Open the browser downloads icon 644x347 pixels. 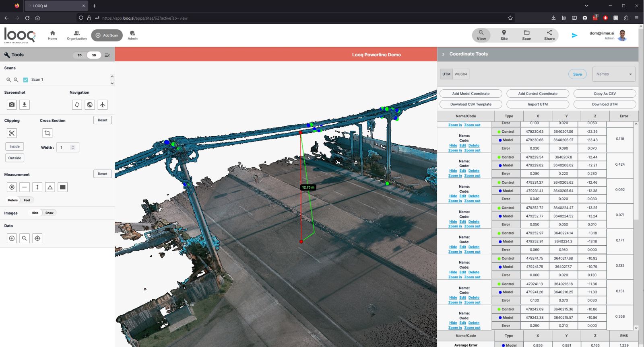click(x=553, y=18)
